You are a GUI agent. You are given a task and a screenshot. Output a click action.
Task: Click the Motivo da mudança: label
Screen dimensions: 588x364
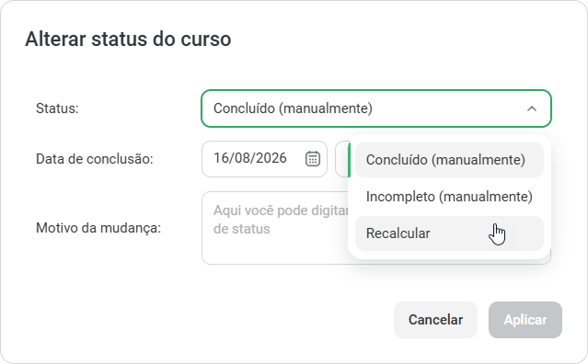coord(98,228)
